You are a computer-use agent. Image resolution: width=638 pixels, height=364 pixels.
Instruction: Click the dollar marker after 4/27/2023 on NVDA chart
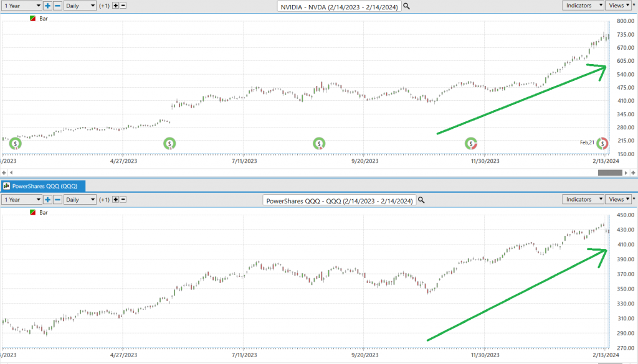click(x=169, y=143)
